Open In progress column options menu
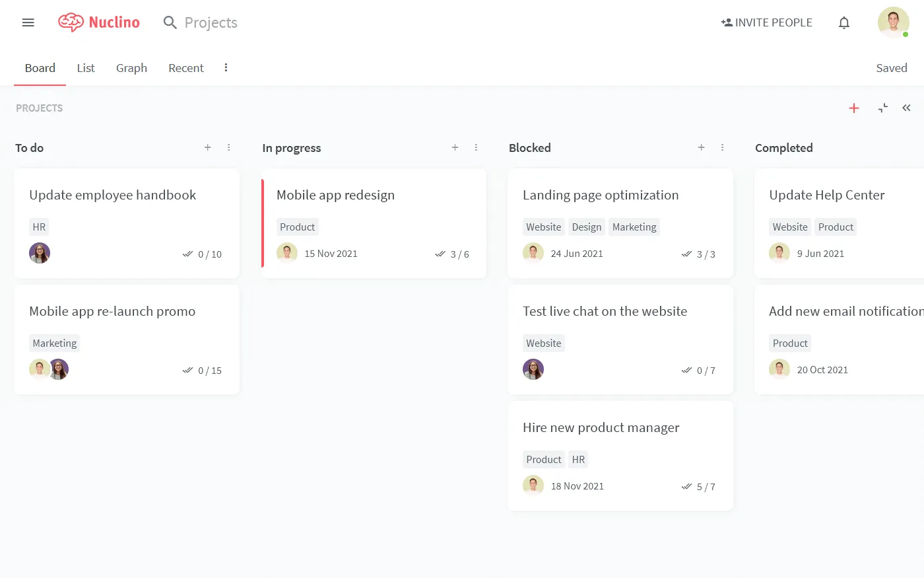Image resolution: width=924 pixels, height=578 pixels. tap(476, 147)
